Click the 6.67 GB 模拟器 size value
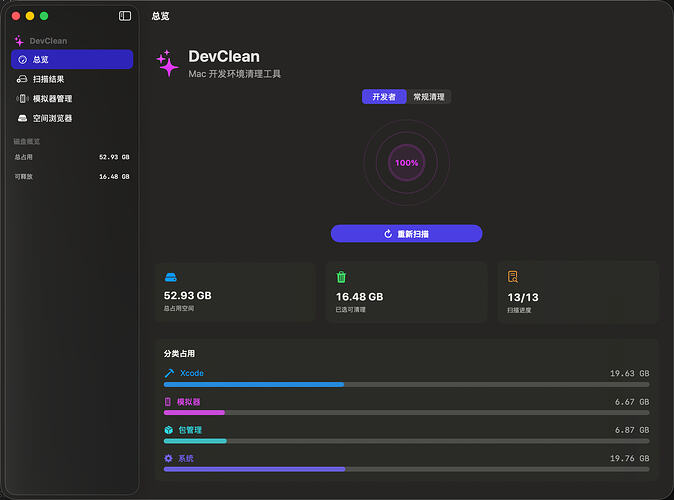This screenshot has width=674, height=500. pyautogui.click(x=632, y=402)
